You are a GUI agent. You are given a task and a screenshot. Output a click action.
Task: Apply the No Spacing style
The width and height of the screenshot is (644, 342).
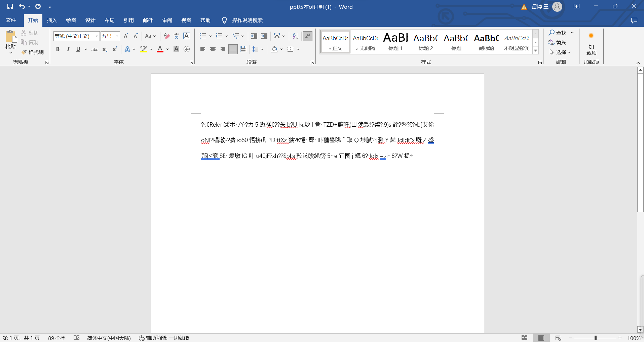tap(365, 42)
